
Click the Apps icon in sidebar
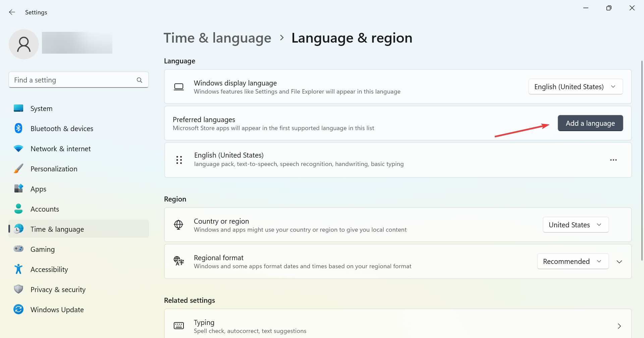[18, 188]
